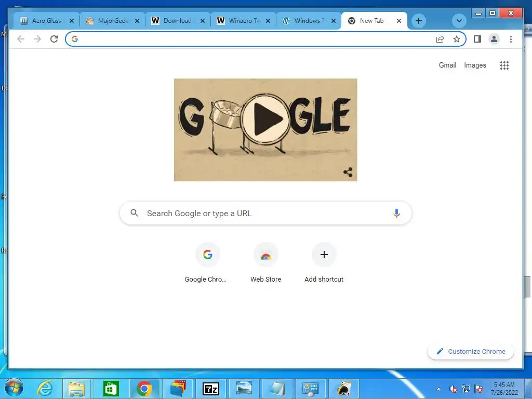
Task: Open Windows Explorer folder in taskbar
Action: tap(77, 389)
